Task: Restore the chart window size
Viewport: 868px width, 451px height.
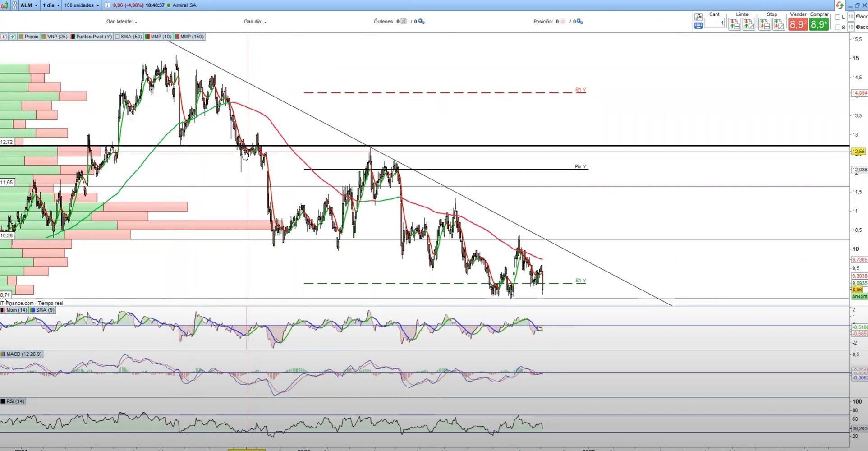Action: (x=857, y=5)
